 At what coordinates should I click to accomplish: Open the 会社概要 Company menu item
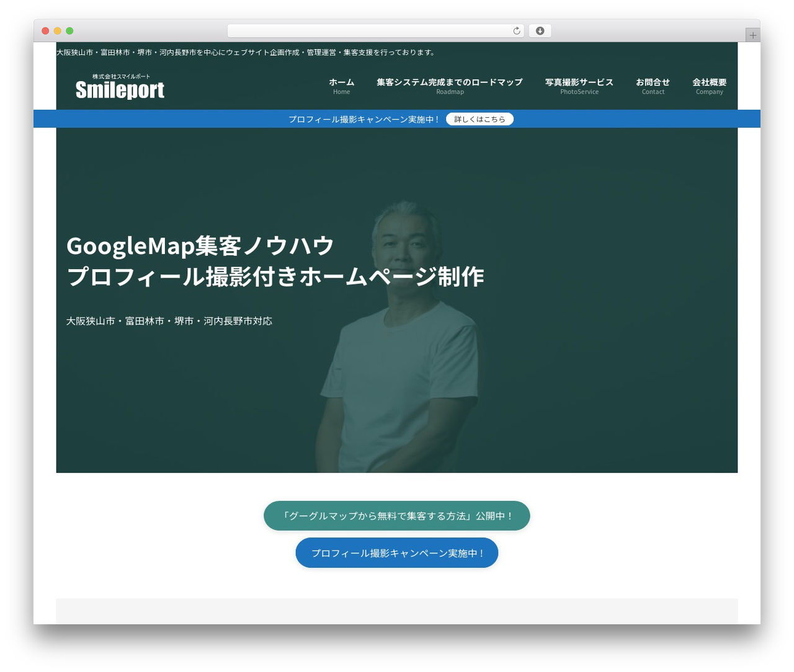(709, 86)
